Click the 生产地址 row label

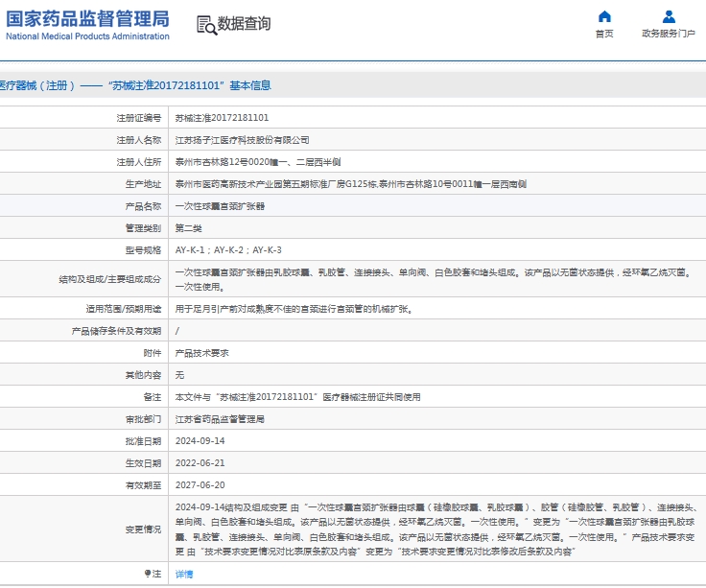tap(143, 184)
